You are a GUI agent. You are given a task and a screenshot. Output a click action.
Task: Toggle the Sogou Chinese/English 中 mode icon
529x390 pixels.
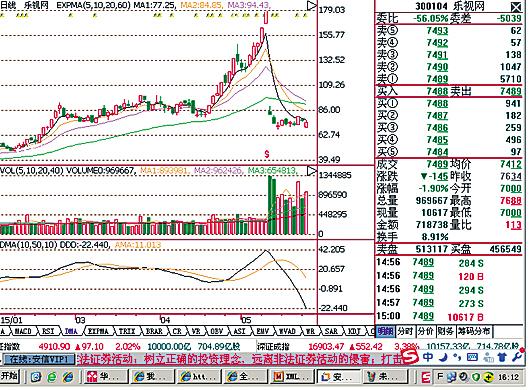tap(428, 357)
